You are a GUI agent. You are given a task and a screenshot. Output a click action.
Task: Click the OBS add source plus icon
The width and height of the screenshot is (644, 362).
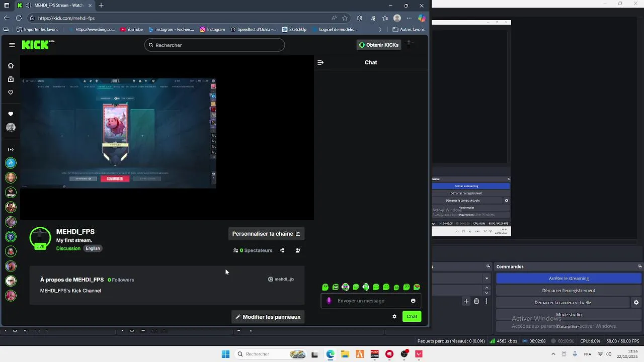[x=466, y=301]
